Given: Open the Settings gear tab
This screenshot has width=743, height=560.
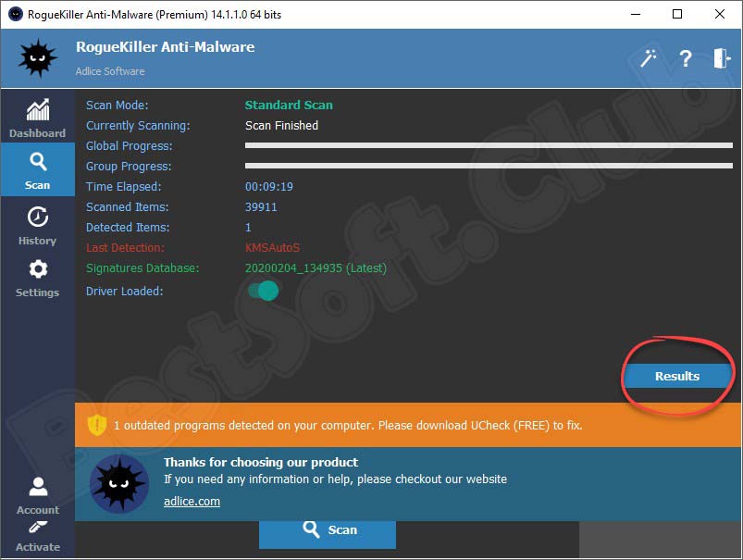Looking at the screenshot, I should (37, 278).
